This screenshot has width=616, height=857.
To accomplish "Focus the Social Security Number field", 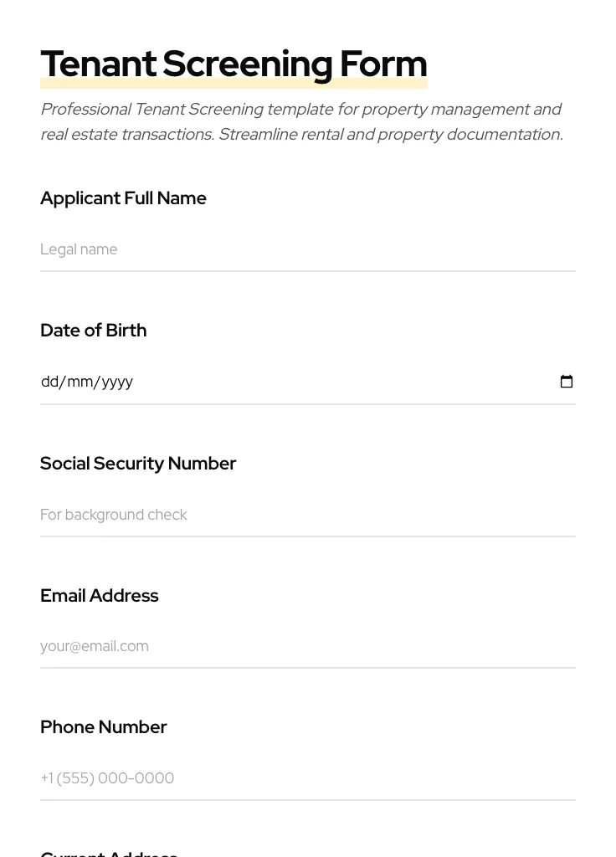I will [307, 515].
